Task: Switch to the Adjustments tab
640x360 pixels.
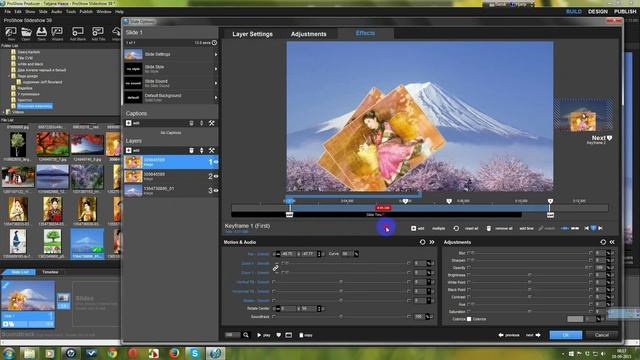Action: click(309, 34)
